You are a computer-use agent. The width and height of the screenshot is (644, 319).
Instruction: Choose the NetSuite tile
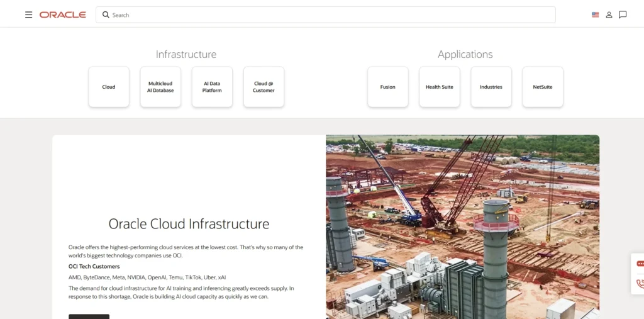543,87
